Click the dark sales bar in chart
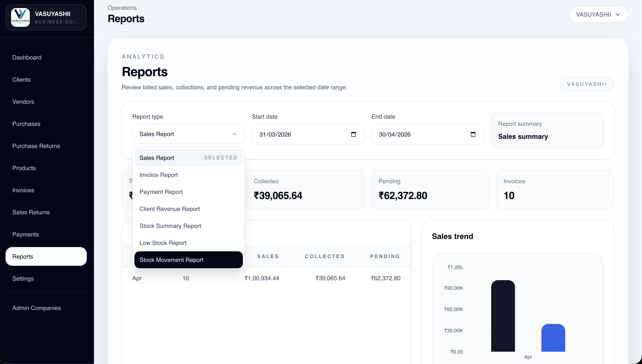The image size is (642, 364). (503, 316)
